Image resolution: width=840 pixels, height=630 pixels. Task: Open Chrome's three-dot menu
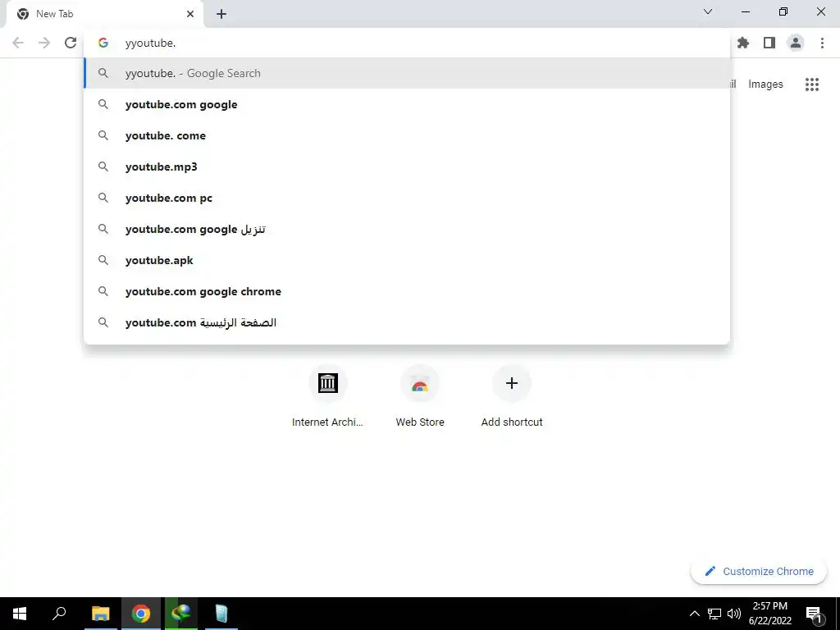point(822,43)
